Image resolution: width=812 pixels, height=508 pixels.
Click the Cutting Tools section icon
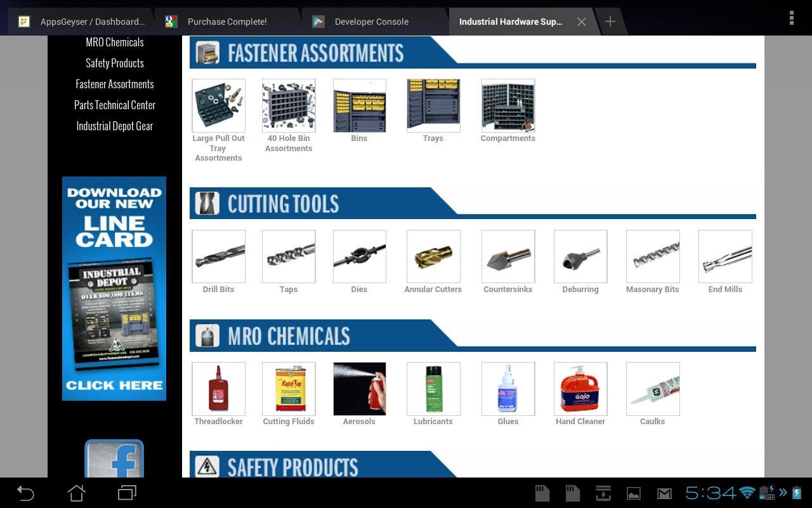tap(207, 204)
